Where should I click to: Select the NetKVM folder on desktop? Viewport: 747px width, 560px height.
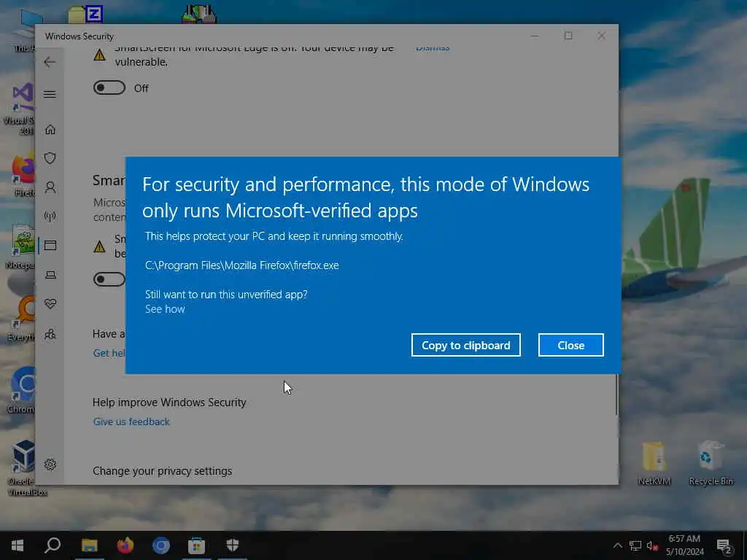pos(654,463)
